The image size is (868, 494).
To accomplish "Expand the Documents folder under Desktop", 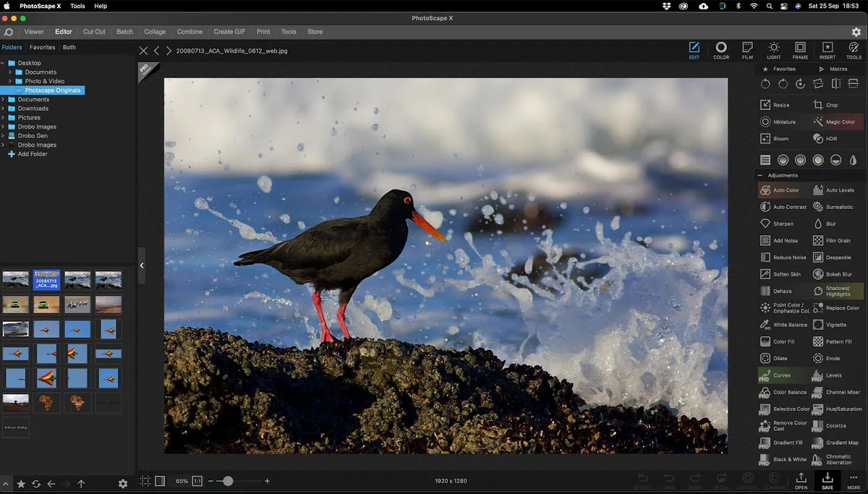I will (11, 72).
